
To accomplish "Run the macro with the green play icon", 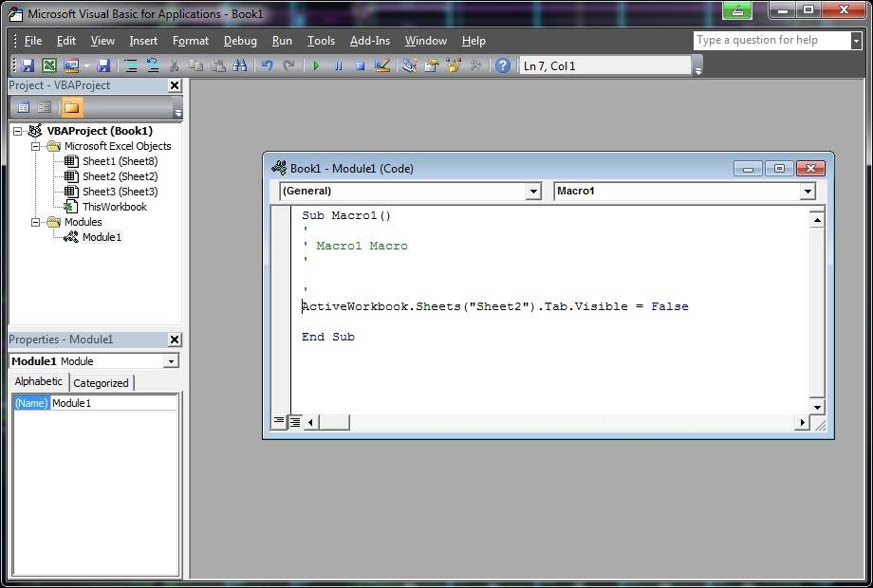I will pyautogui.click(x=316, y=65).
